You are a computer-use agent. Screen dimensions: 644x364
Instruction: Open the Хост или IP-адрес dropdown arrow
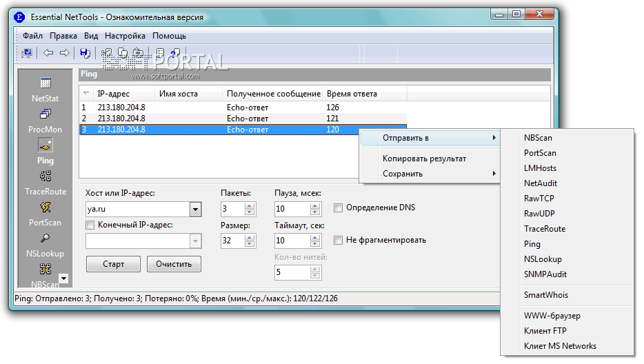(x=196, y=209)
